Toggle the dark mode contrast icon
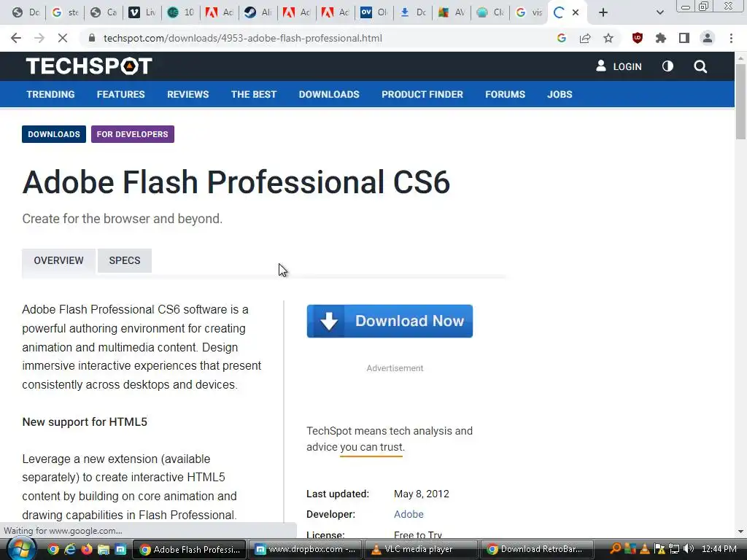This screenshot has width=747, height=560. point(668,66)
